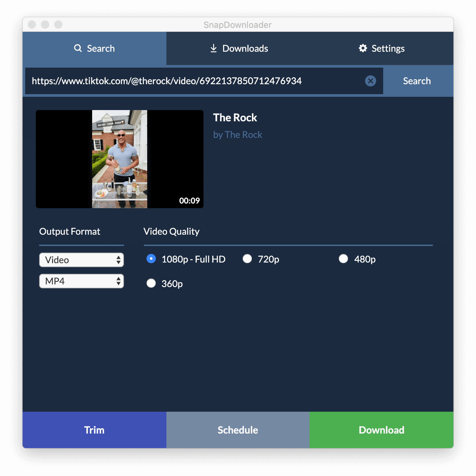Image resolution: width=476 pixels, height=476 pixels.
Task: Click the magnifier icon on the Search tab
Action: point(78,48)
